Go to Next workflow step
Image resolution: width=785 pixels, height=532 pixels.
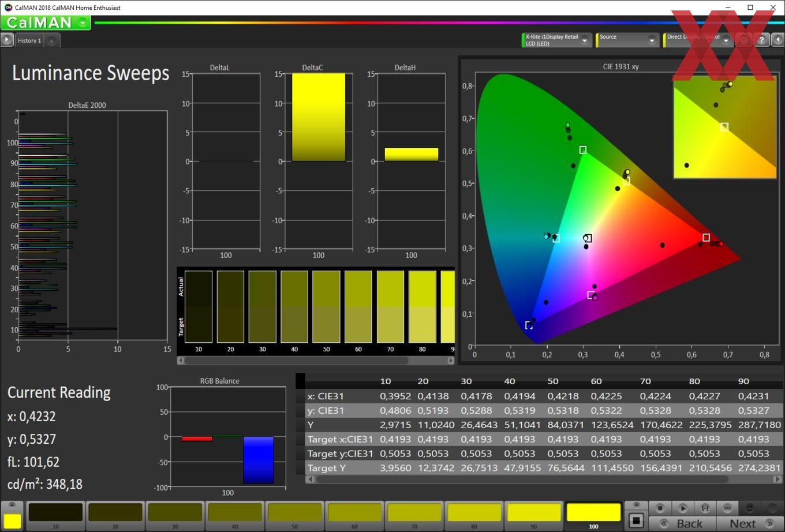click(749, 523)
